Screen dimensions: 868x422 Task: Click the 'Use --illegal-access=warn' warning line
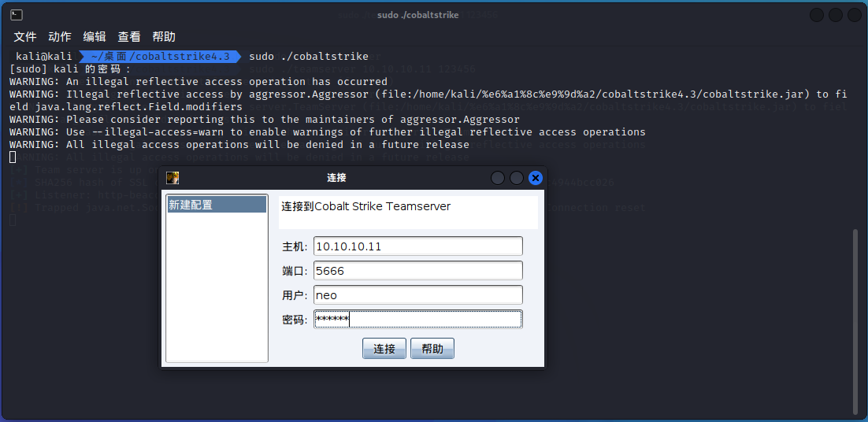click(327, 131)
